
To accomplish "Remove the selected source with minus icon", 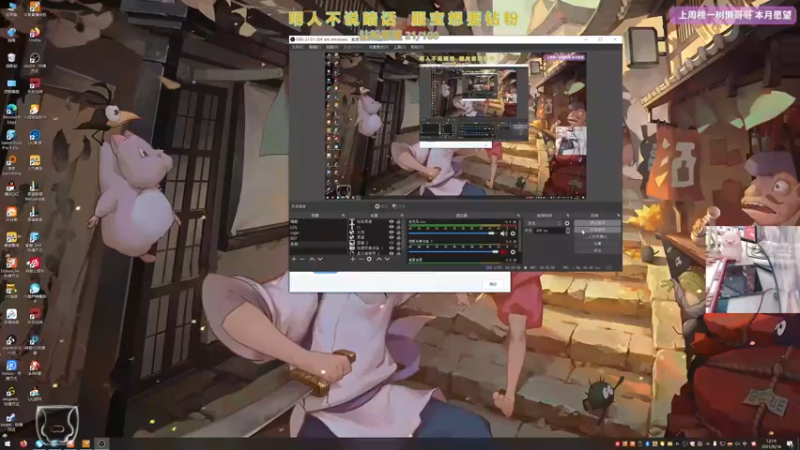I will (x=361, y=259).
